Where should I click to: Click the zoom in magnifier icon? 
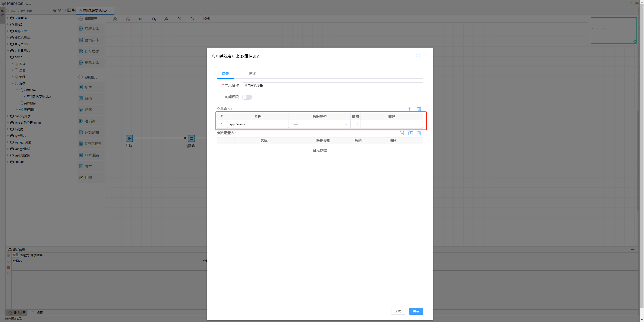click(x=179, y=19)
